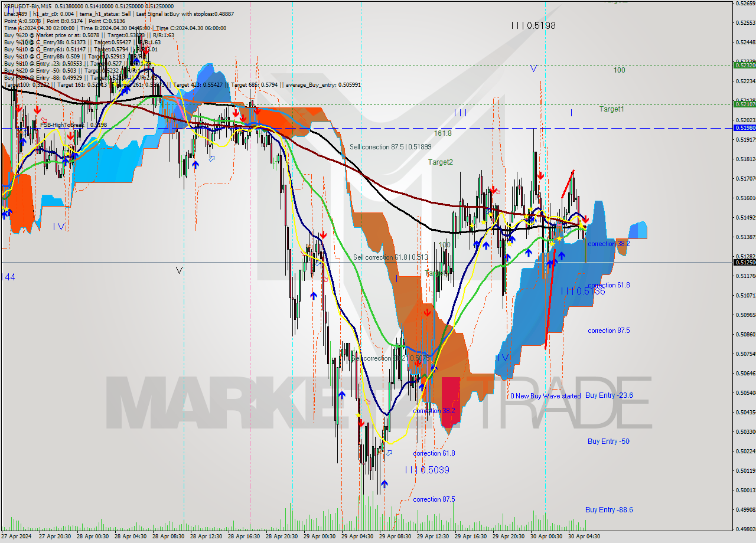Viewport: 756px width, 543px height.
Task: Click the 0.50646 price axis label
Action: click(745, 373)
